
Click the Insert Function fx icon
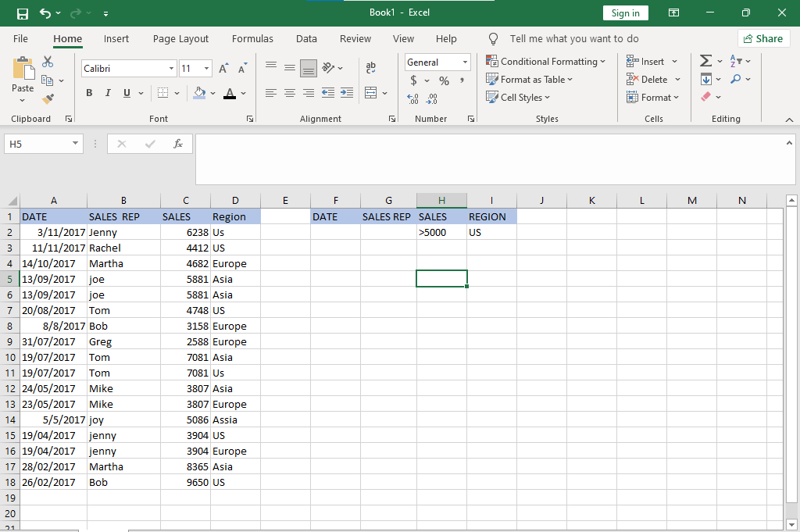pyautogui.click(x=178, y=144)
